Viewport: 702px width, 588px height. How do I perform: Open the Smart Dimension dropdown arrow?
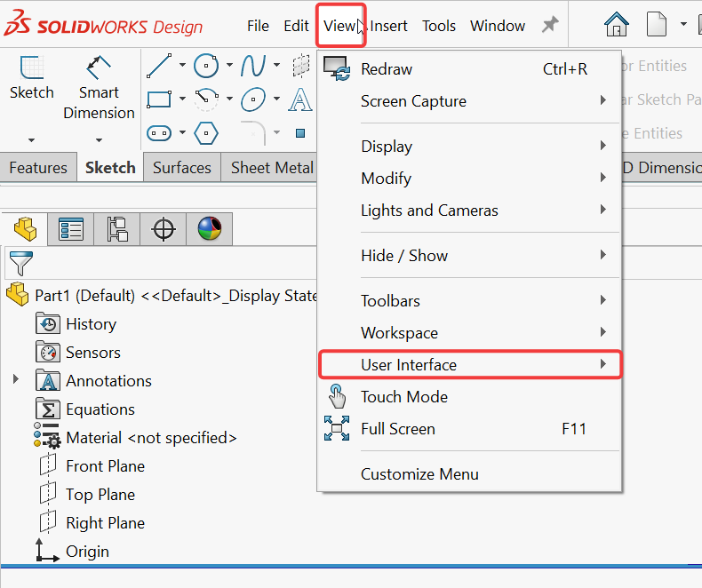tap(99, 140)
